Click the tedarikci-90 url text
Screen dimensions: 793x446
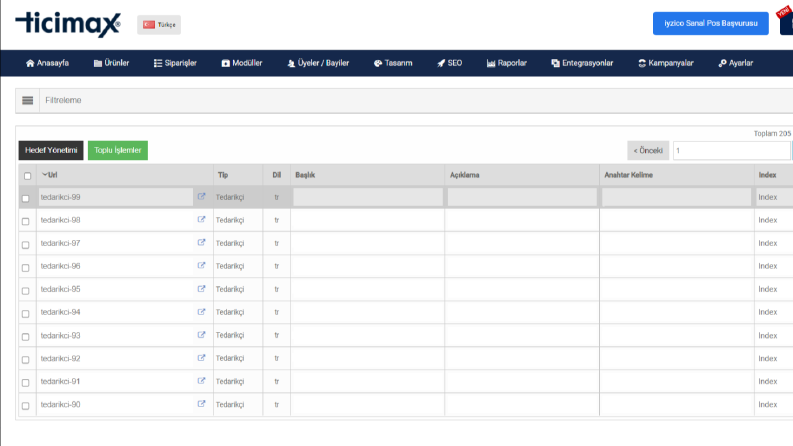60,405
